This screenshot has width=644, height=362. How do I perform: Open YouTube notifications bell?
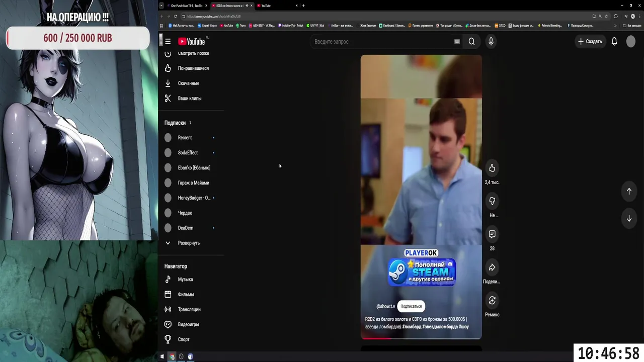[x=614, y=42]
